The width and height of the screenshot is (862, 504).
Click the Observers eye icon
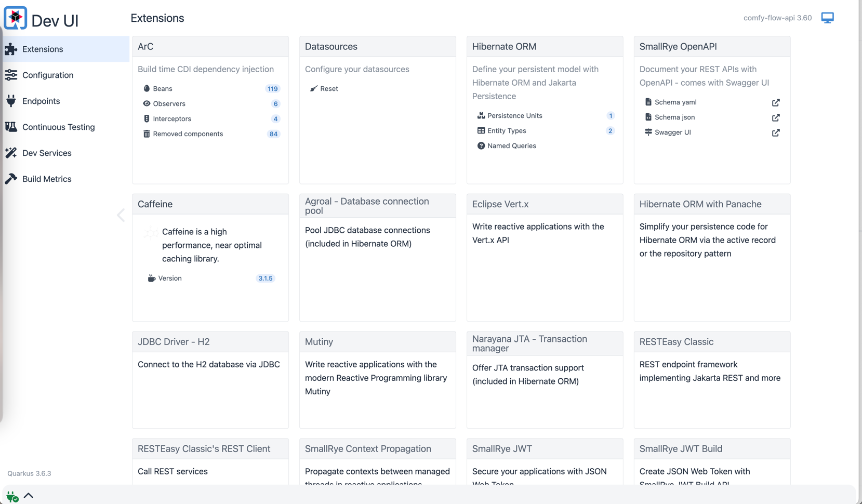[147, 104]
